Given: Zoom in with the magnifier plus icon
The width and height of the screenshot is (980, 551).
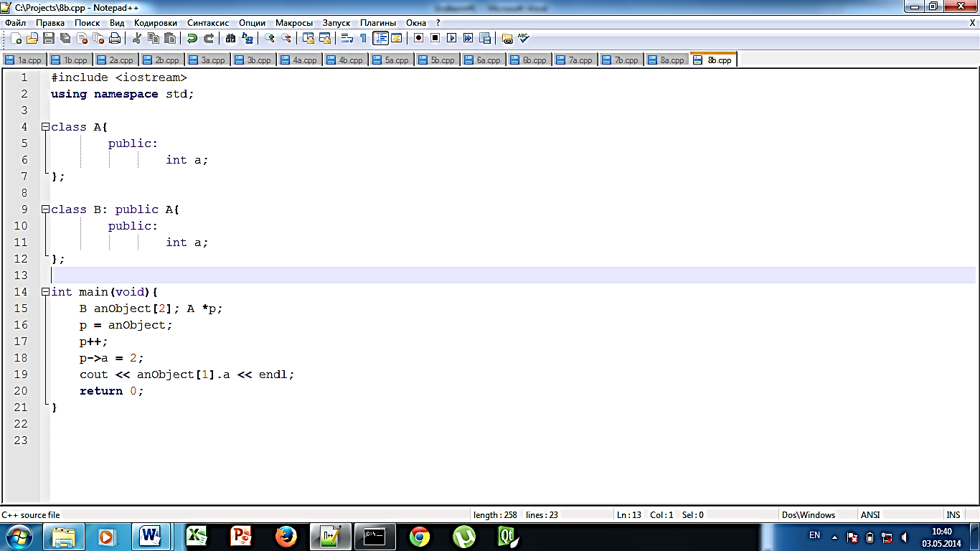Looking at the screenshot, I should (x=269, y=38).
